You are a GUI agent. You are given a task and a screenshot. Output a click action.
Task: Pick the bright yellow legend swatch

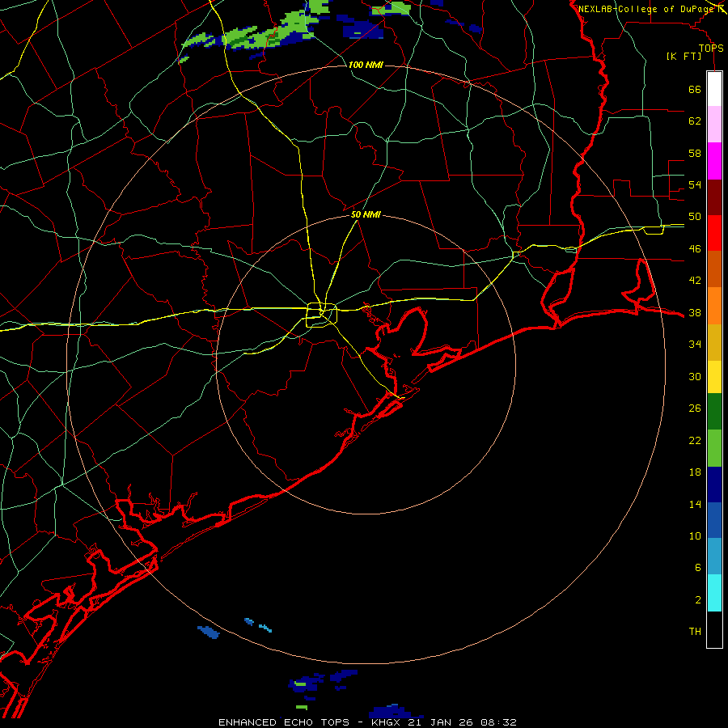714,377
